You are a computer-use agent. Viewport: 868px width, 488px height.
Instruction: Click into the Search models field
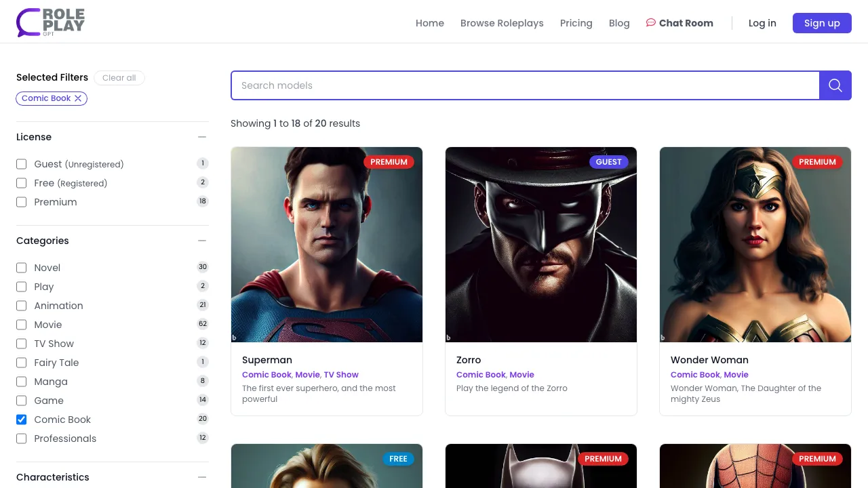point(525,85)
